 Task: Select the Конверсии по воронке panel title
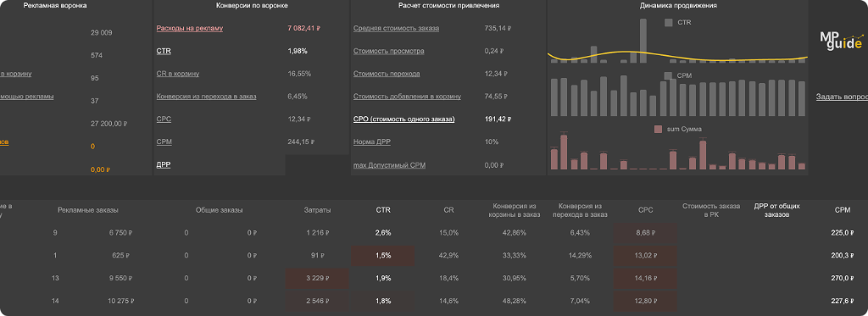pyautogui.click(x=252, y=6)
